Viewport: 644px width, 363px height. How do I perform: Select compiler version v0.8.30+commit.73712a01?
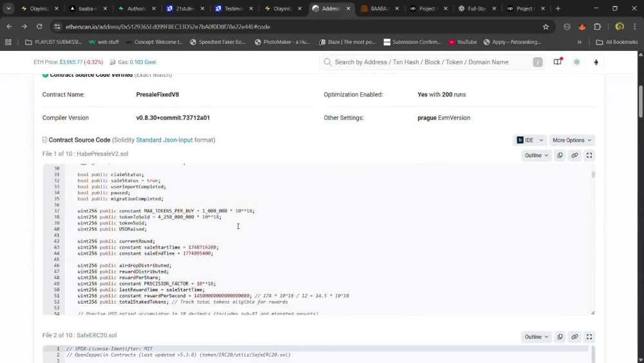click(173, 117)
